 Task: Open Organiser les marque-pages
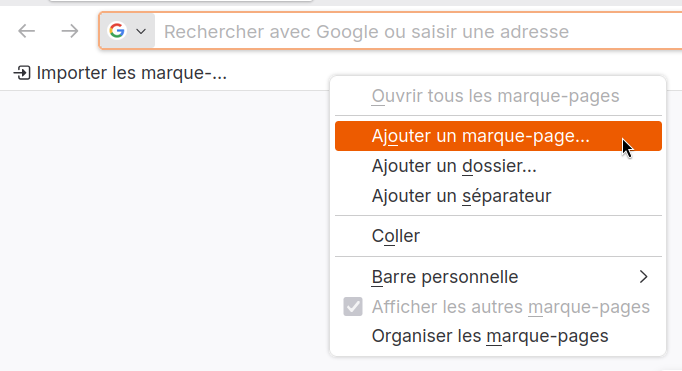tap(498, 336)
